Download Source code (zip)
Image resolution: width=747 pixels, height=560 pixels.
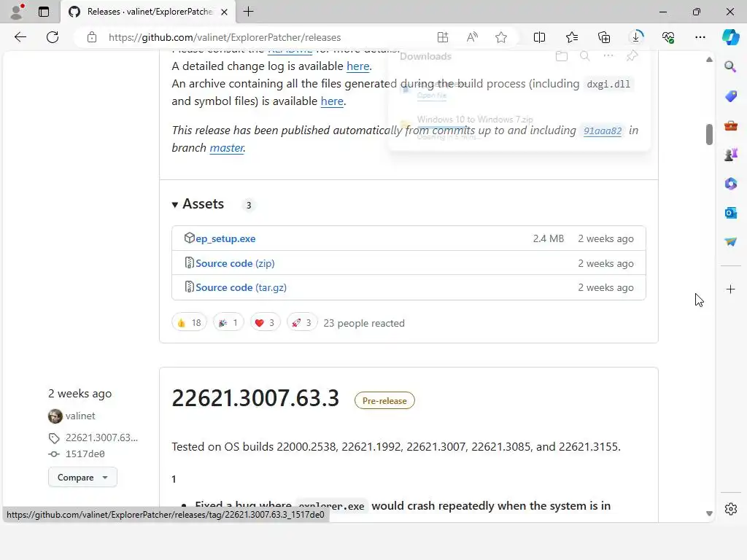[235, 263]
